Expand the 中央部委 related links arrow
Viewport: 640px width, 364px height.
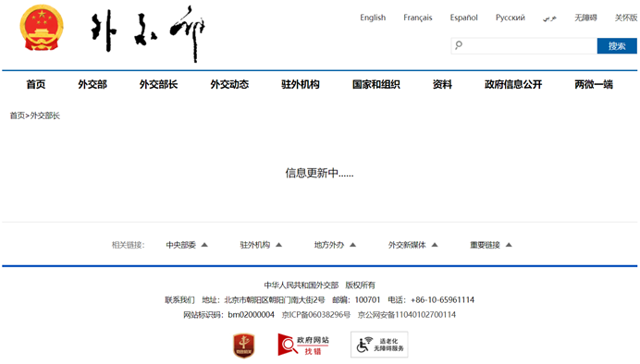(204, 245)
